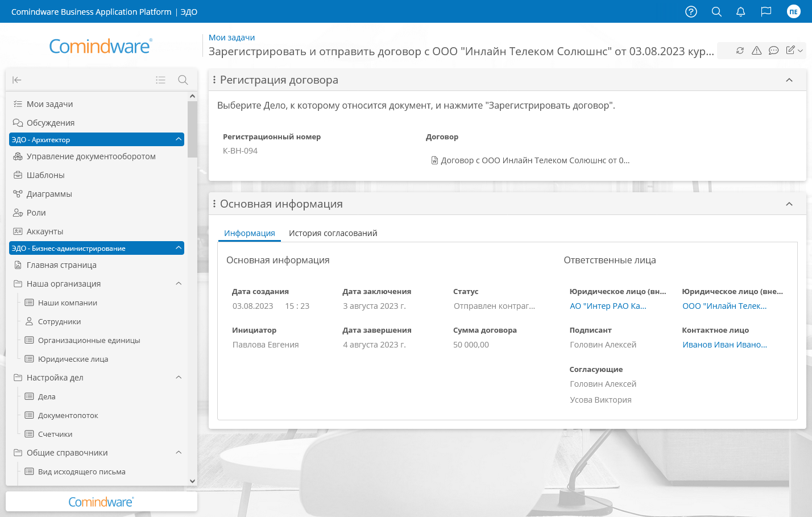
Task: Open notifications bell icon
Action: coord(740,11)
